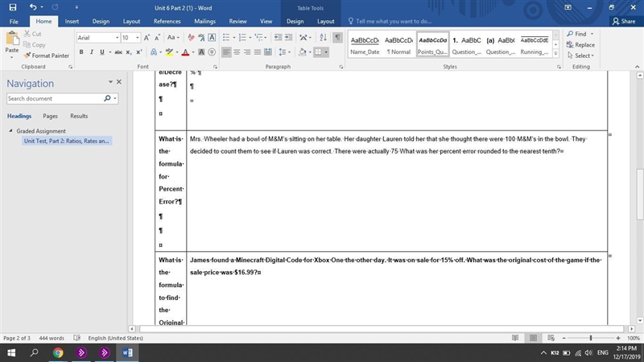
Task: Switch to Print Layout view
Action: (533, 338)
